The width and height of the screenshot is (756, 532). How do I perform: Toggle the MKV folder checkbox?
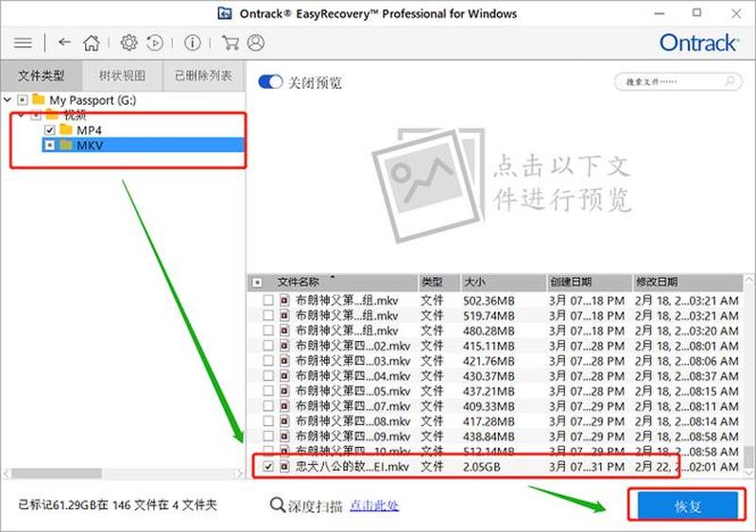pos(50,146)
